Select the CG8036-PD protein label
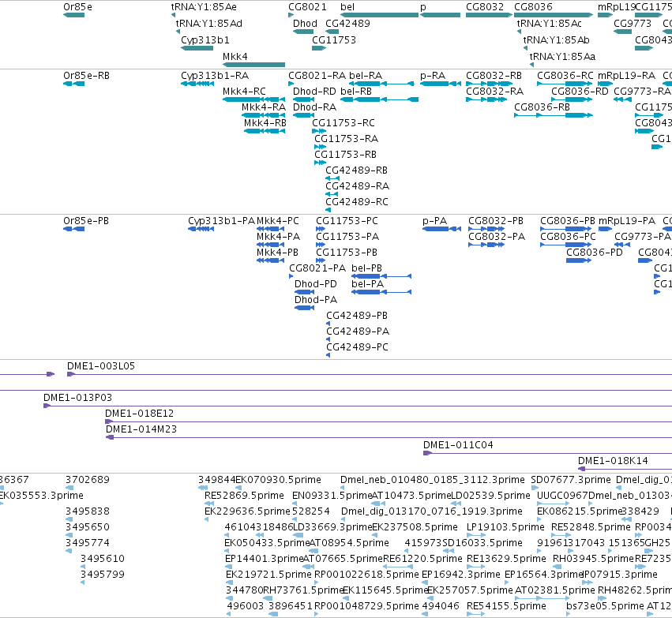The image size is (672, 618). [x=595, y=253]
